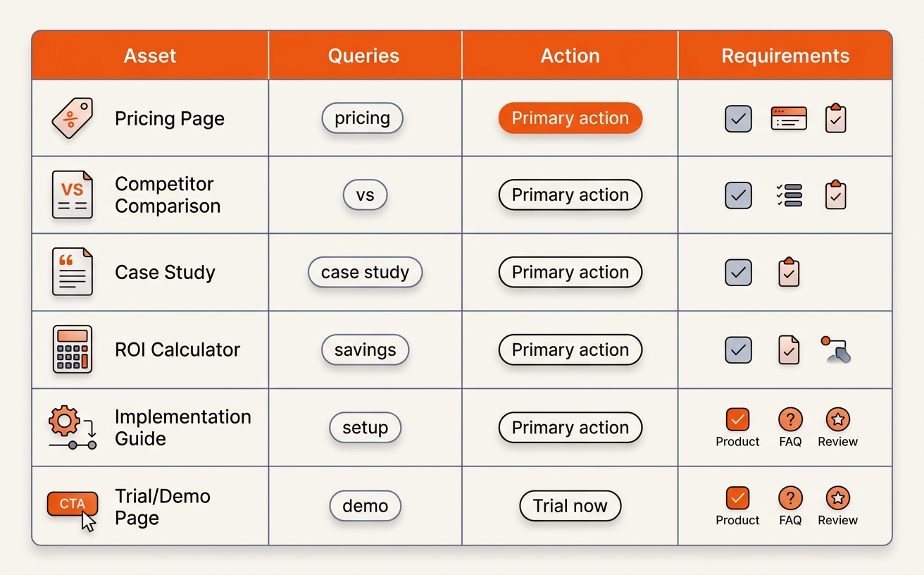The image size is (924, 575).
Task: Click the Review star icon in Trial/Demo row
Action: click(x=837, y=498)
